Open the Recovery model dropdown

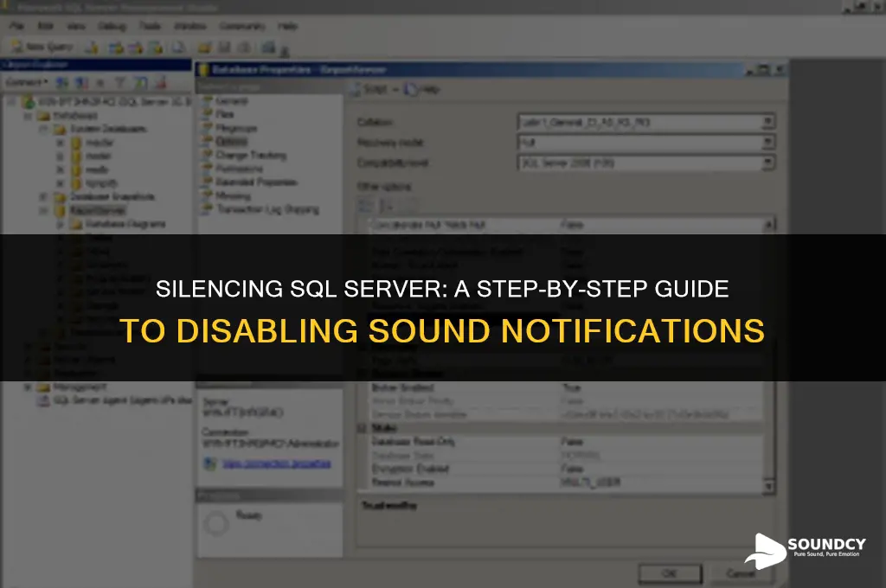(767, 143)
